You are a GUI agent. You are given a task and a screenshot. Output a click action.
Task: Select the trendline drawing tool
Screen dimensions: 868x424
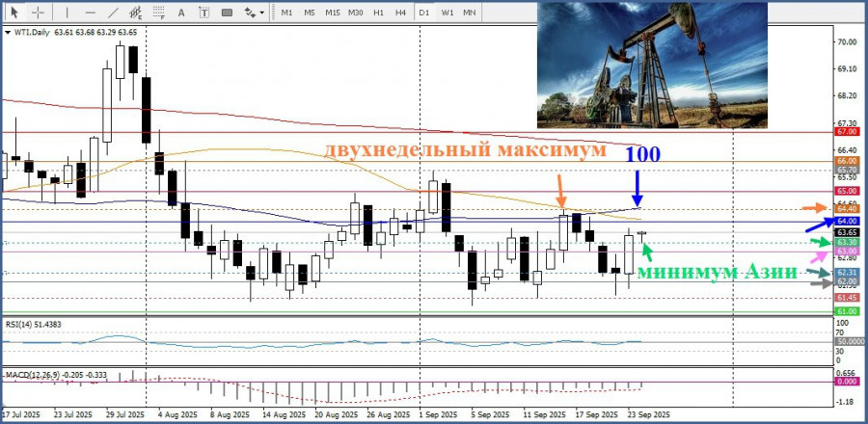[113, 13]
